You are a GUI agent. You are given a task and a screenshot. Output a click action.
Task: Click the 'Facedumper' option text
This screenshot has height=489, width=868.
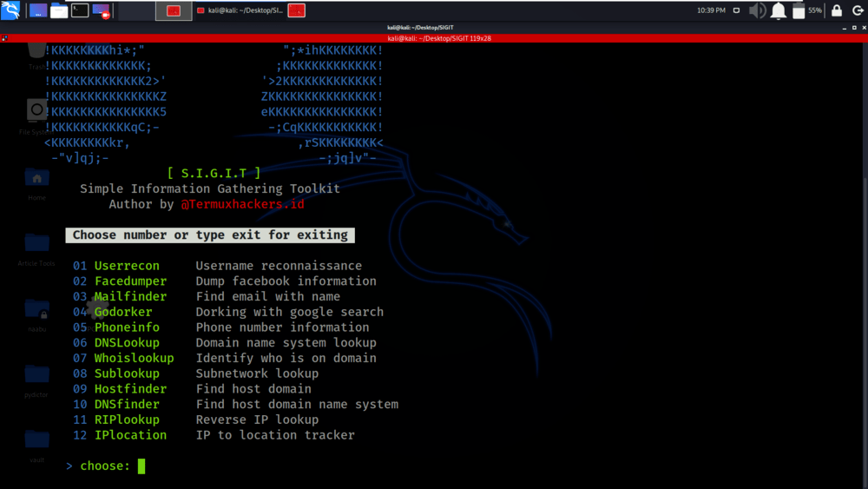(131, 281)
